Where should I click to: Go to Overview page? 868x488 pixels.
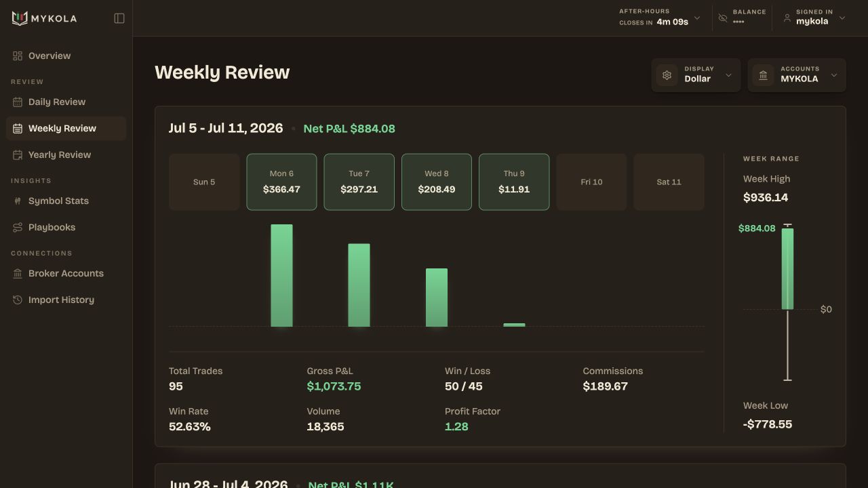tap(66, 56)
